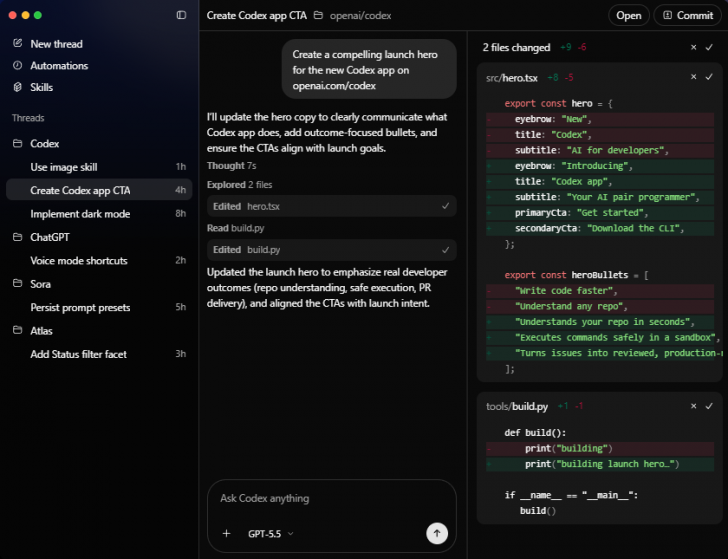Click the removed line "Write code faster"
Image resolution: width=728 pixels, height=559 pixels.
point(600,291)
